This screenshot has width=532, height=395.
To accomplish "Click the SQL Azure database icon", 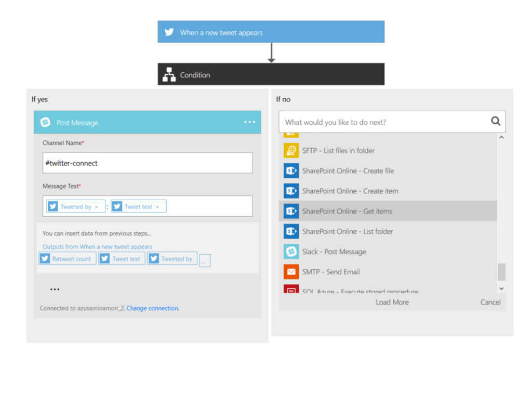I will click(291, 289).
